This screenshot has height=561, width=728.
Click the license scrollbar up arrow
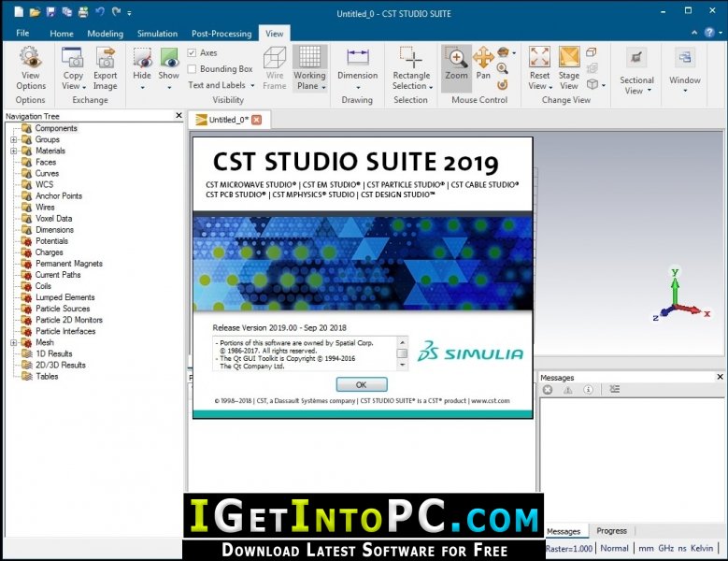[x=402, y=342]
